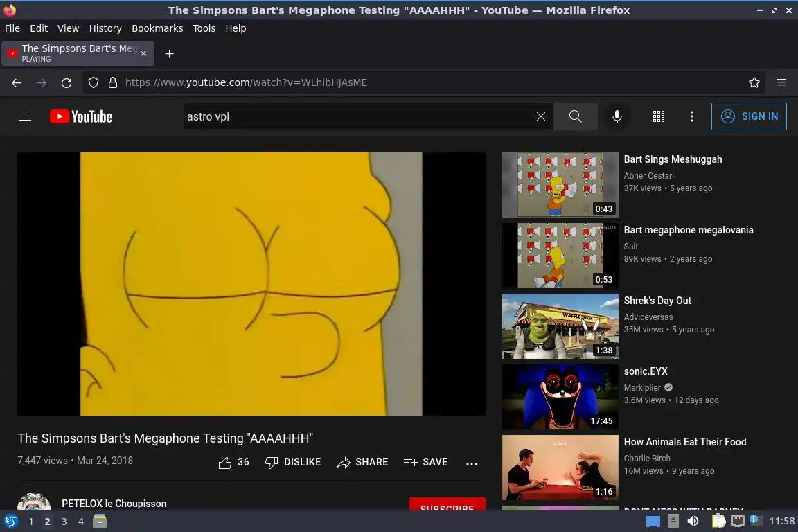Open YouTube settings three-dot menu

tap(691, 116)
